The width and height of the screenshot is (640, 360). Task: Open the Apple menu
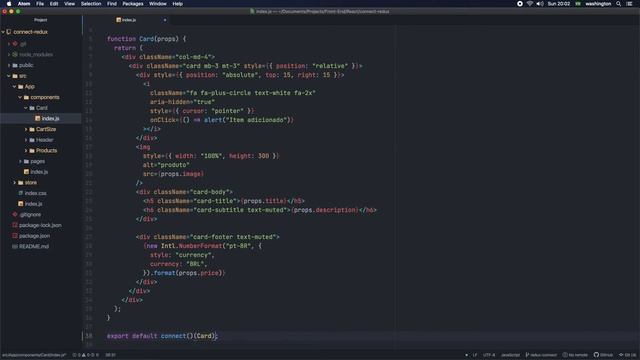[9, 4]
